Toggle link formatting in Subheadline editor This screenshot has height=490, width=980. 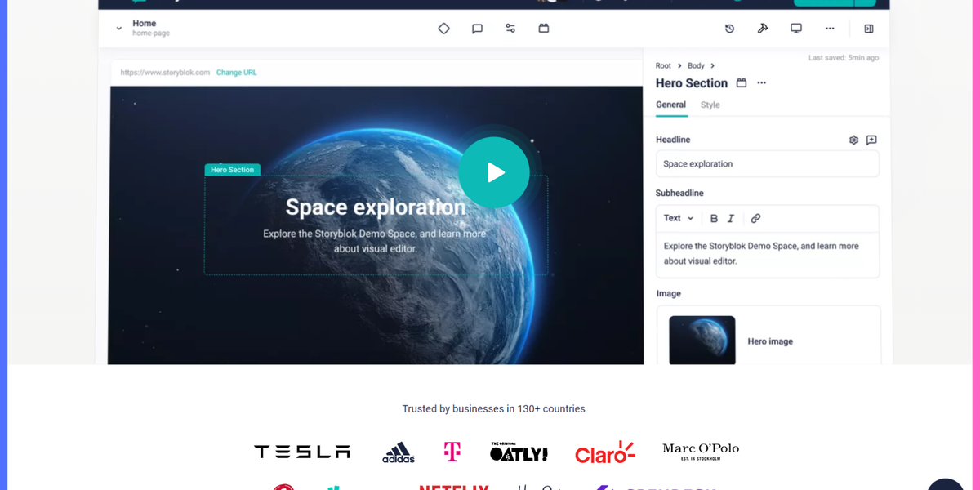pyautogui.click(x=755, y=218)
